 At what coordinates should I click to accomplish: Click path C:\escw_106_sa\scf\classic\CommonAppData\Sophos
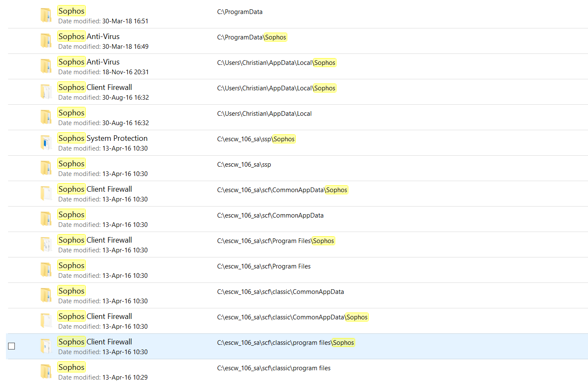click(x=293, y=317)
